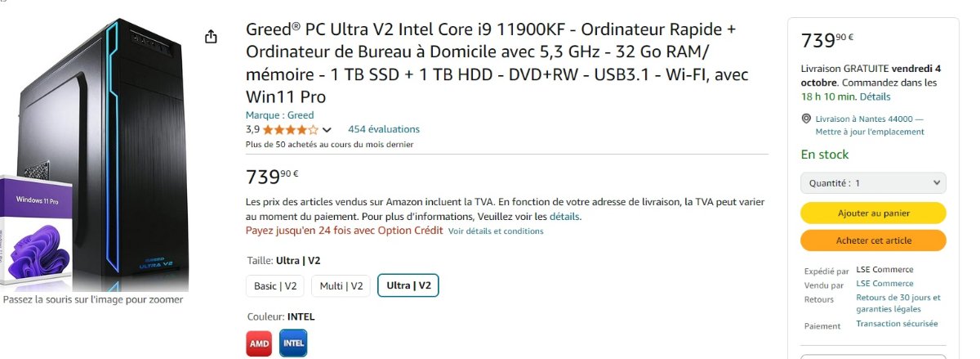This screenshot has width=980, height=359.
Task: Open Voir détails et conditions link
Action: coord(496,231)
